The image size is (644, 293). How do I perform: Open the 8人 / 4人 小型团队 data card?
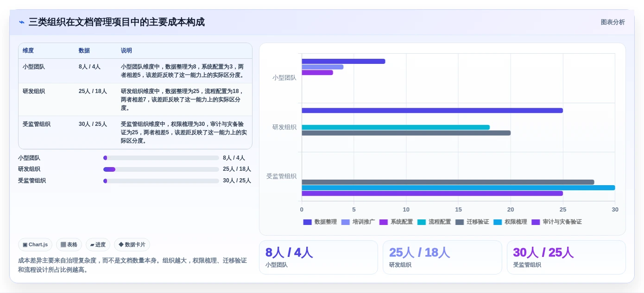(x=318, y=257)
